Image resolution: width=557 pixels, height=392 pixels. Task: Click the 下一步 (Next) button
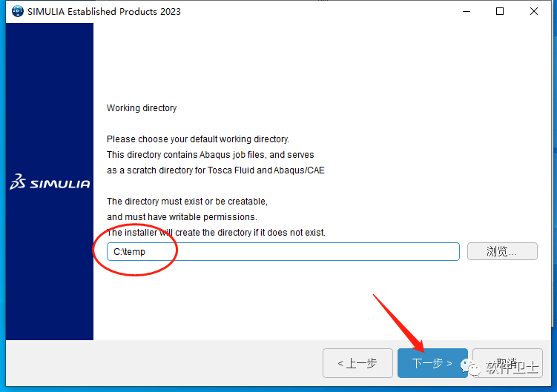(x=432, y=363)
